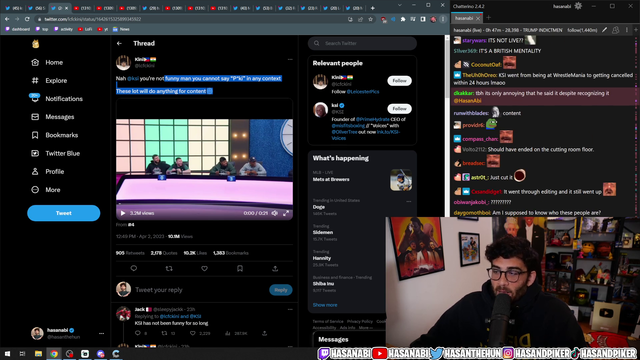This screenshot has width=640, height=360.
Task: Click the browser address bar
Action: 192,19
